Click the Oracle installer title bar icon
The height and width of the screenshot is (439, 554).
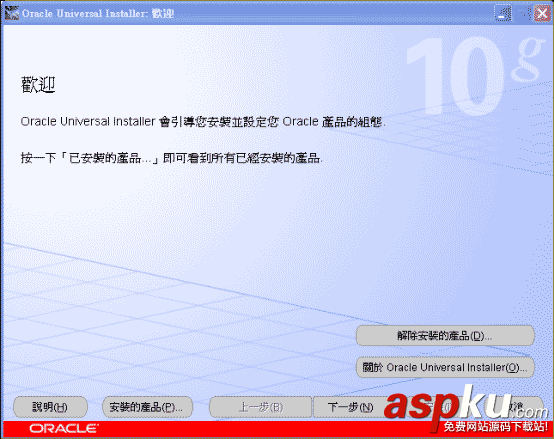[12, 13]
